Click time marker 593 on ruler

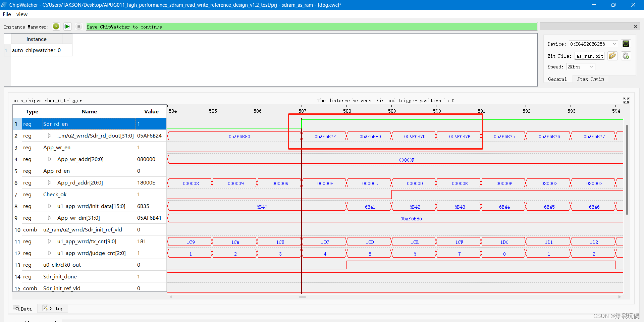[571, 111]
